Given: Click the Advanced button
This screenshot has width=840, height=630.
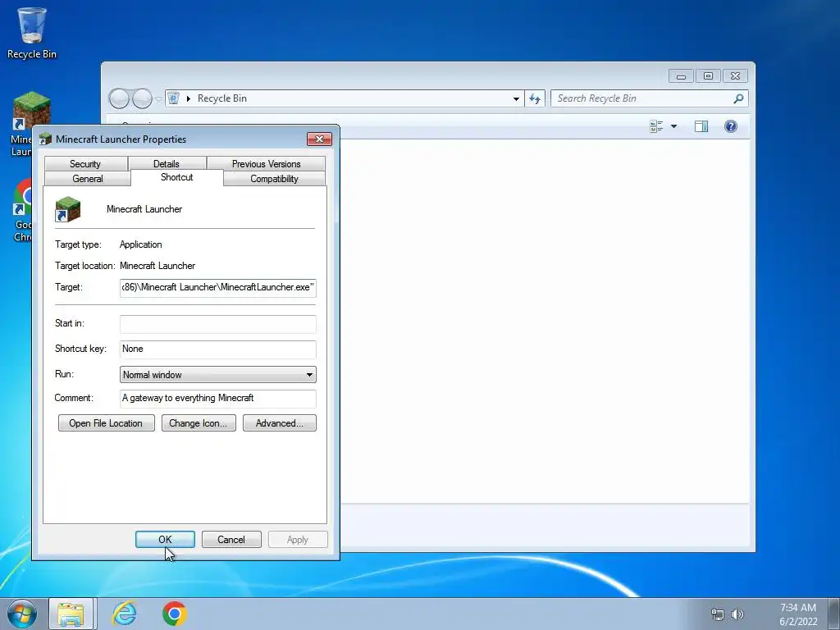Looking at the screenshot, I should (x=280, y=423).
